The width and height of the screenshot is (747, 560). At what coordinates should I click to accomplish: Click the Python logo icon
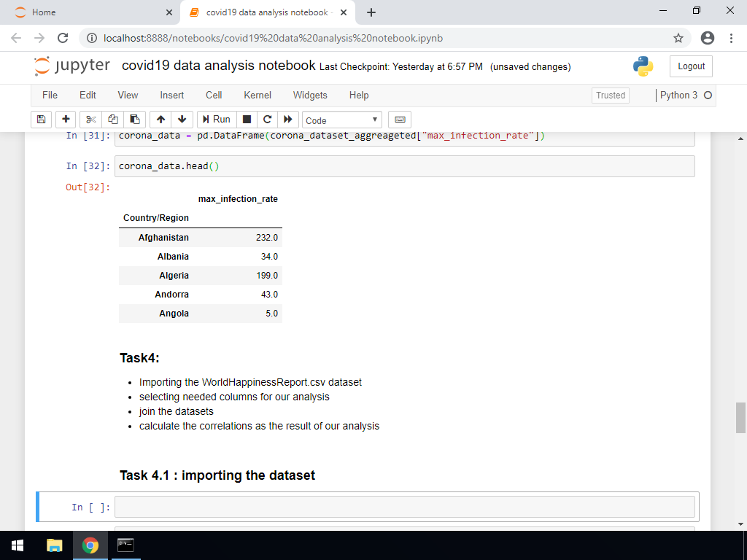[643, 66]
